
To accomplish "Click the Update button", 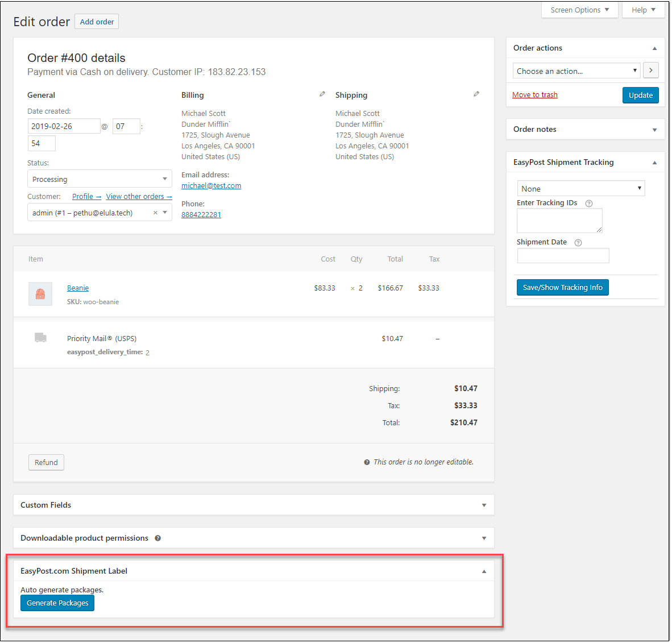I will pos(640,95).
